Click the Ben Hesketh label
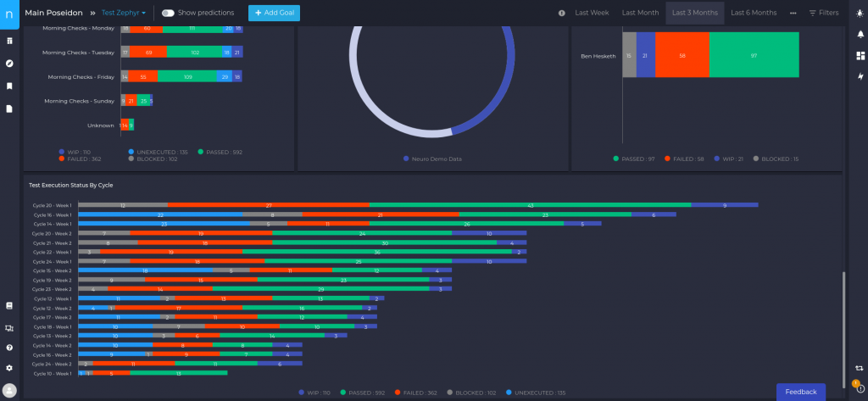The height and width of the screenshot is (401, 868). tap(598, 56)
